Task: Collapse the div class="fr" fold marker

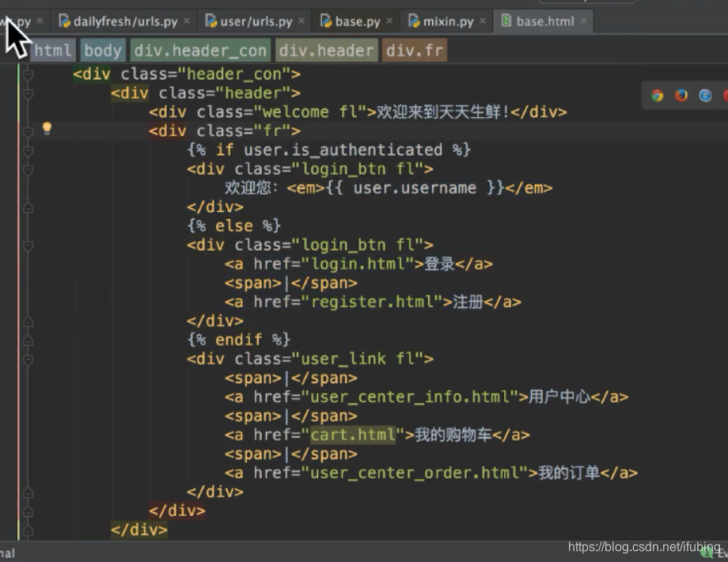Action: (28, 131)
